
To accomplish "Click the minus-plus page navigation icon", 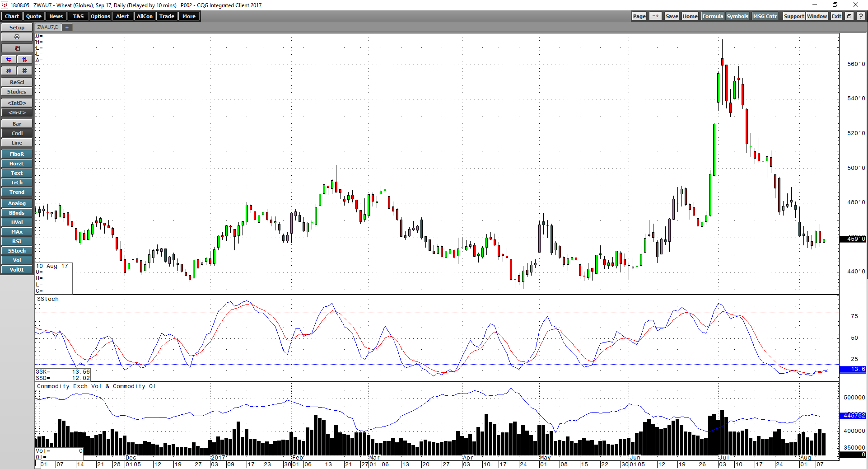I will tap(655, 16).
